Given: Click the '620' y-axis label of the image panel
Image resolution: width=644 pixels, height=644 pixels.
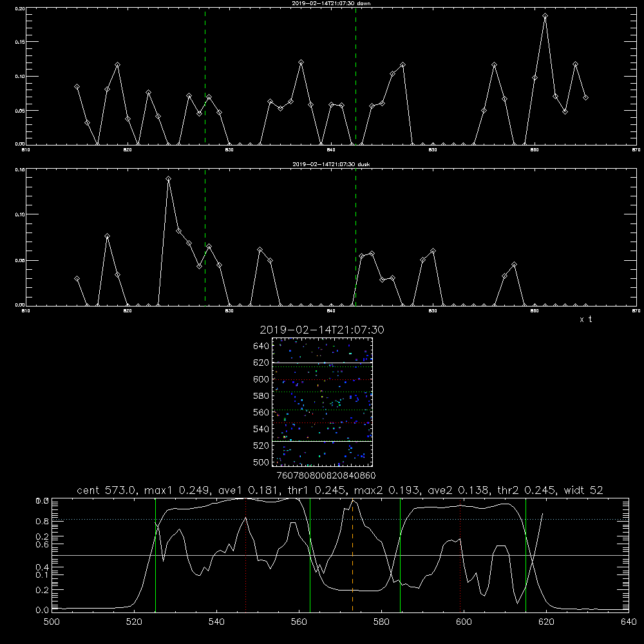Looking at the screenshot, I should [261, 363].
